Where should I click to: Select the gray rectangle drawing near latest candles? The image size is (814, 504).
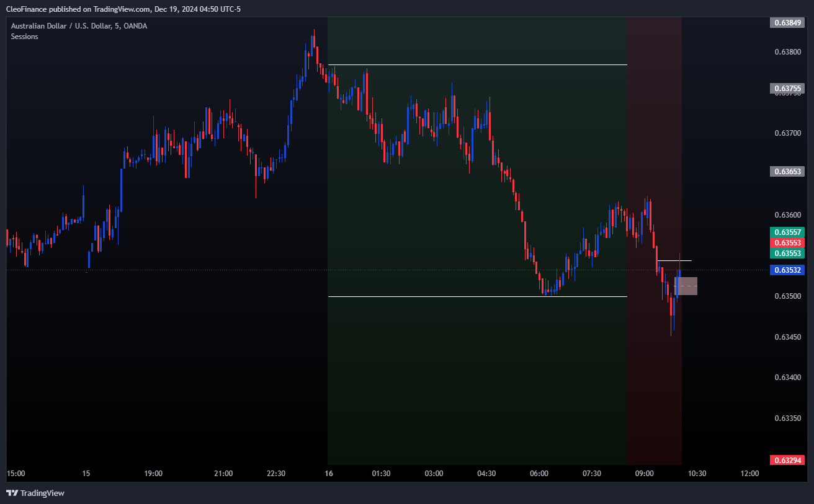[x=686, y=286]
